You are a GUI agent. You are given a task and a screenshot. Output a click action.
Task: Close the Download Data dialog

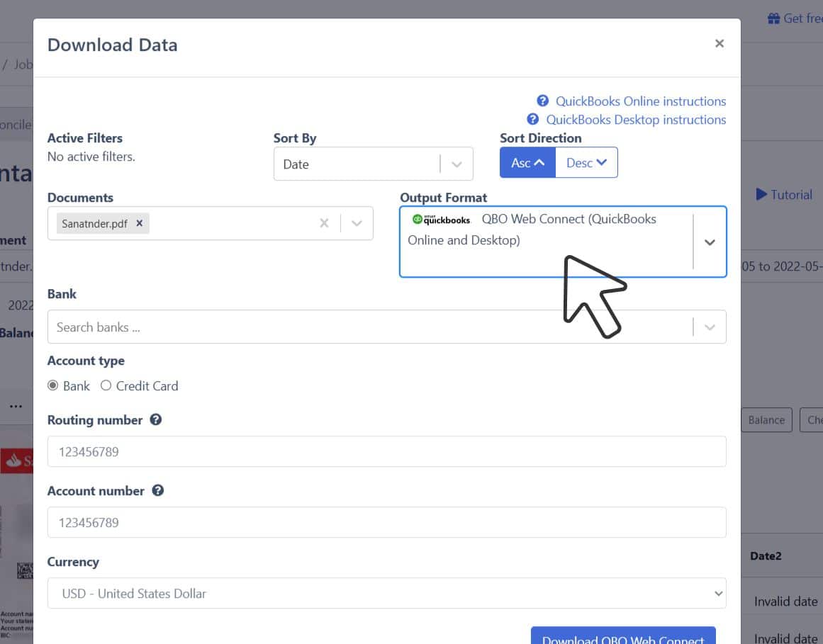click(719, 43)
